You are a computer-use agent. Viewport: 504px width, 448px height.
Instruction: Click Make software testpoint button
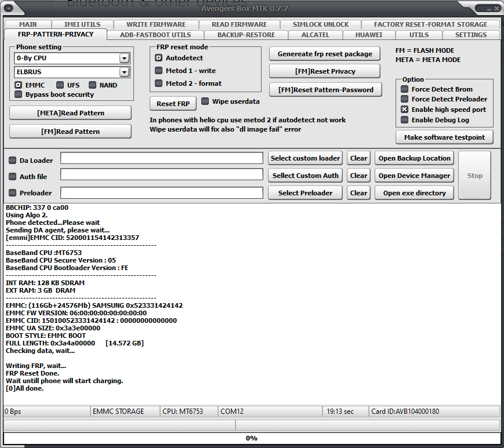click(x=444, y=137)
